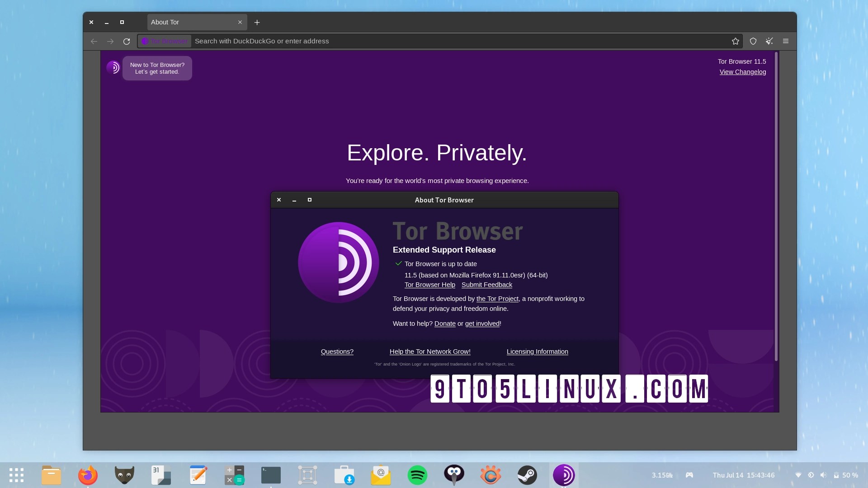Go back using the back arrow
Viewport: 868px width, 488px height.
point(94,41)
